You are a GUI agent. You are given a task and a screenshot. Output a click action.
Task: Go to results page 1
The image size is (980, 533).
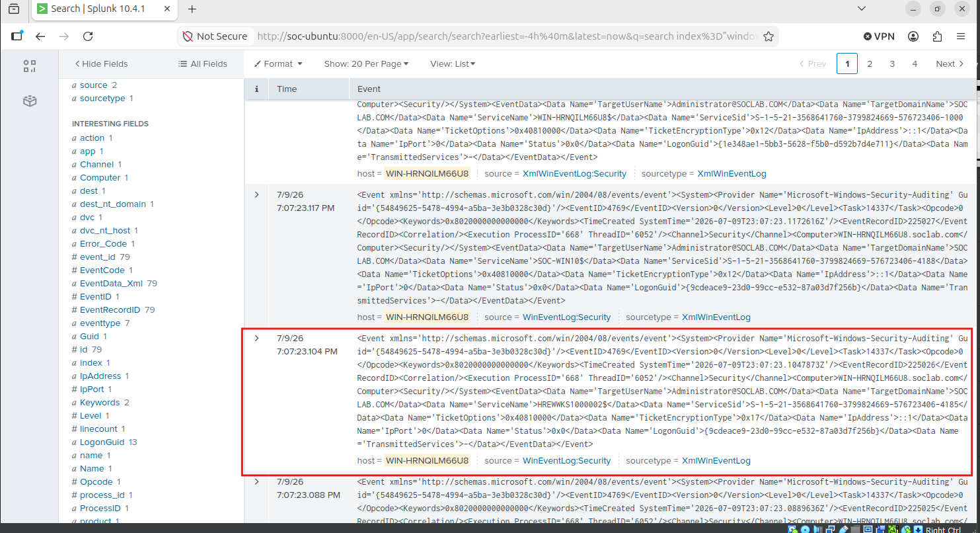[x=847, y=63]
